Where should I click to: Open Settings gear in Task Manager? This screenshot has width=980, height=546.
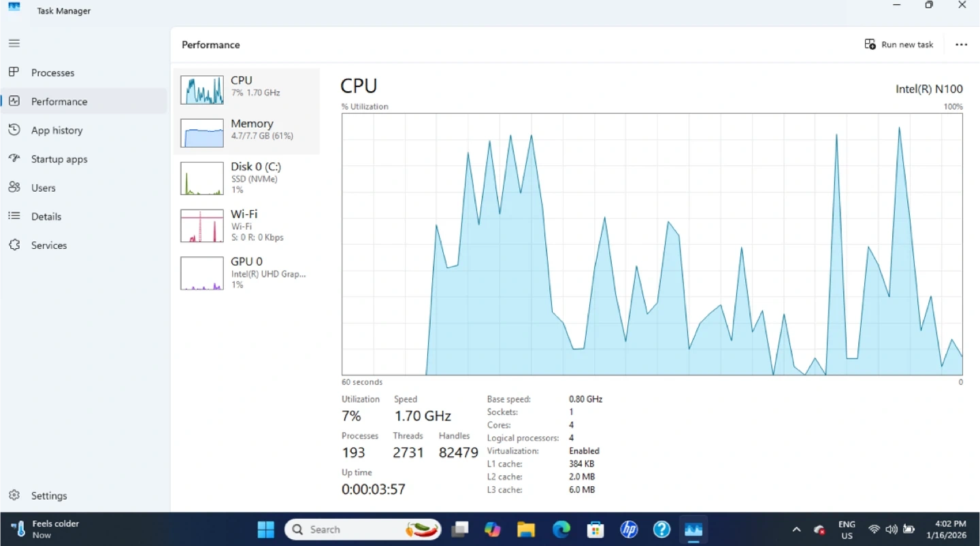click(14, 496)
